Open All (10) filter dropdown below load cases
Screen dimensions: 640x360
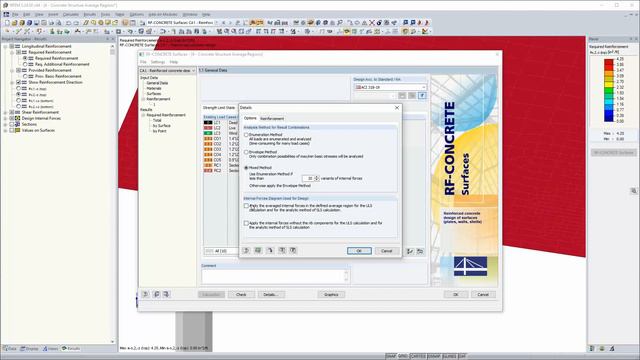222,251
